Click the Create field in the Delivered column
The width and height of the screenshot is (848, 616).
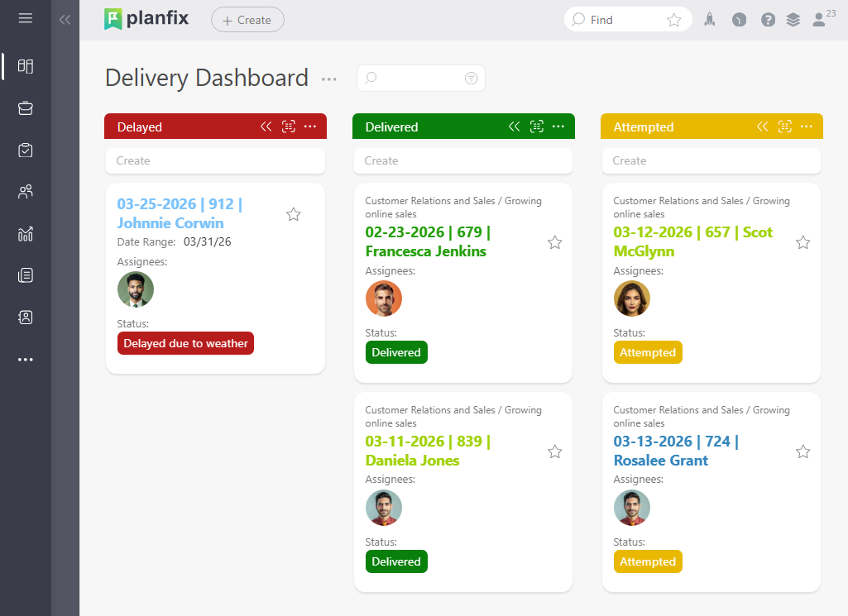pyautogui.click(x=463, y=160)
